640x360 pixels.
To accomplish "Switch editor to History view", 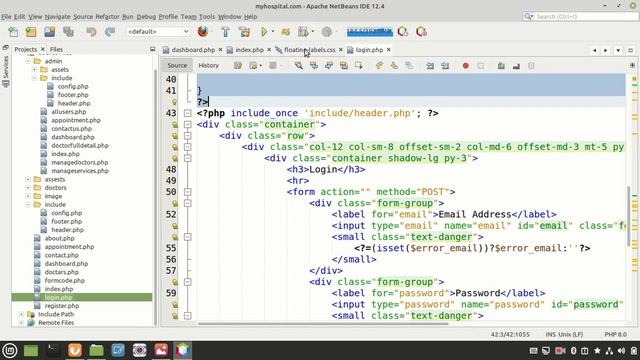I will click(x=209, y=65).
